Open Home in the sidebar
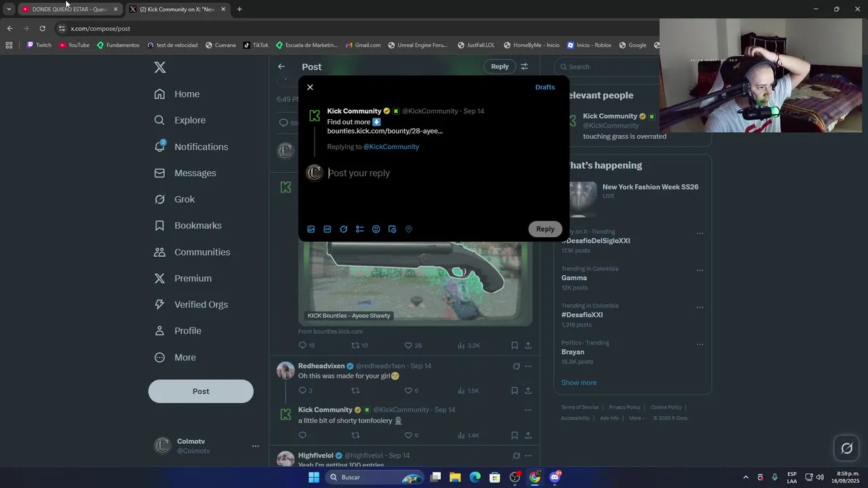The image size is (868, 488). (x=177, y=94)
